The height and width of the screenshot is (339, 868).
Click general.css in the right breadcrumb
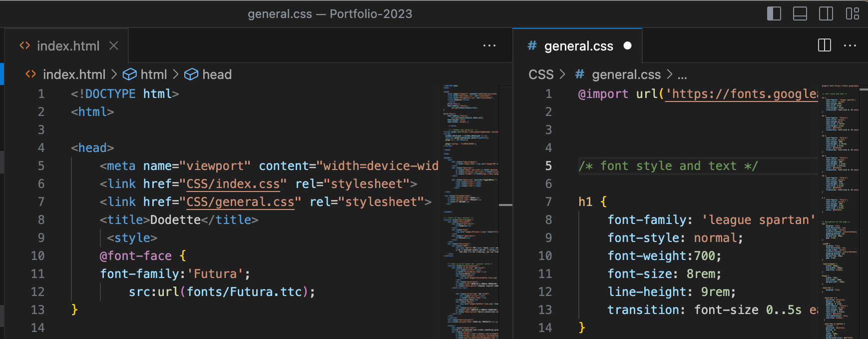[x=626, y=74]
